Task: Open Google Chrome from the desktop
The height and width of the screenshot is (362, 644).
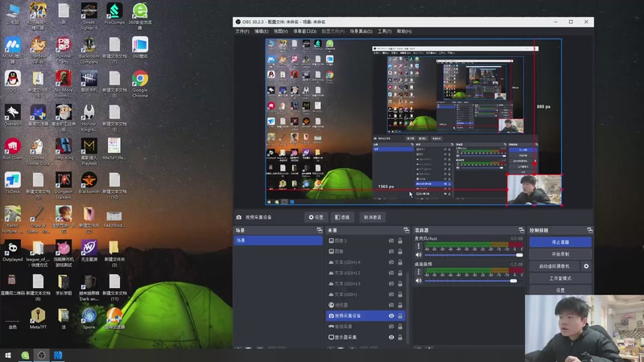Action: (140, 84)
